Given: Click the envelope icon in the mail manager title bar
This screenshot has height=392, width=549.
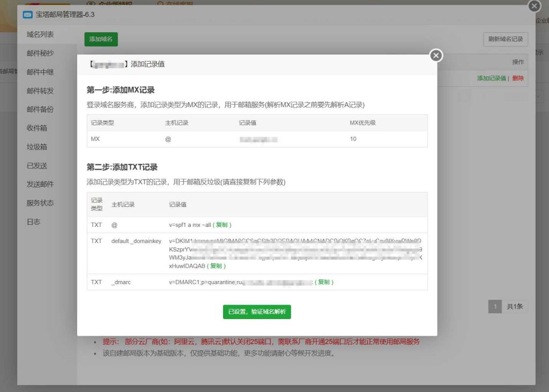Looking at the screenshot, I should [x=27, y=14].
